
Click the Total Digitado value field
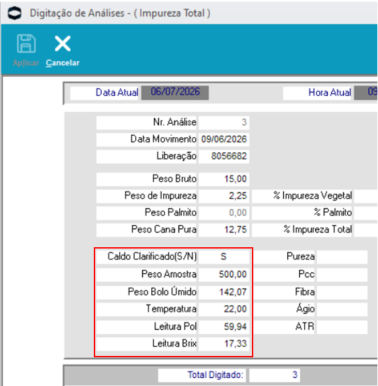tap(274, 375)
